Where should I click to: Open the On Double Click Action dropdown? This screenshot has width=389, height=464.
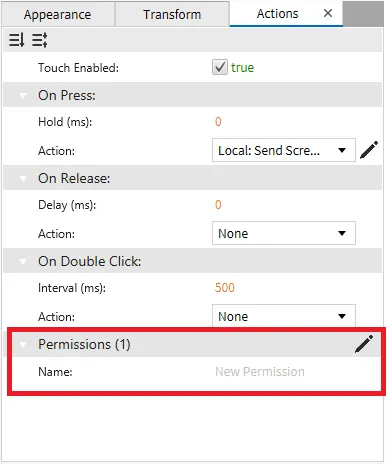click(x=284, y=316)
